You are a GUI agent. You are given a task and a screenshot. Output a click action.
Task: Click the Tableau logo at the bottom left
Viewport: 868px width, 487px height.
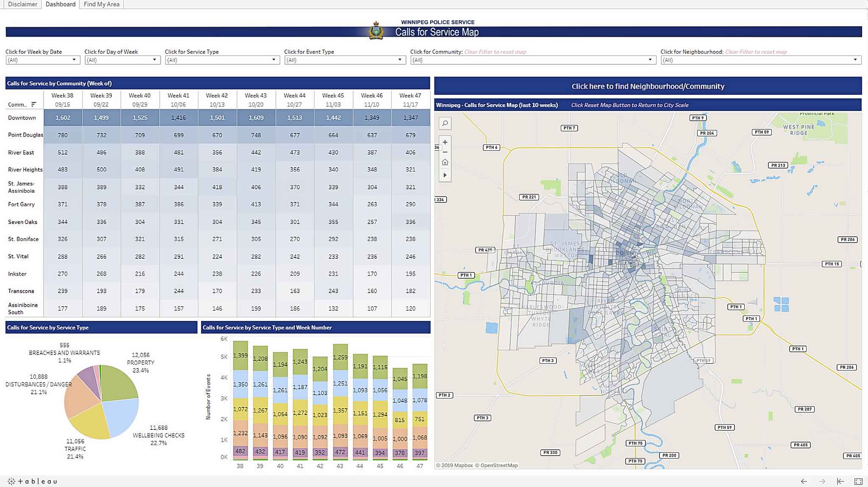(30, 481)
